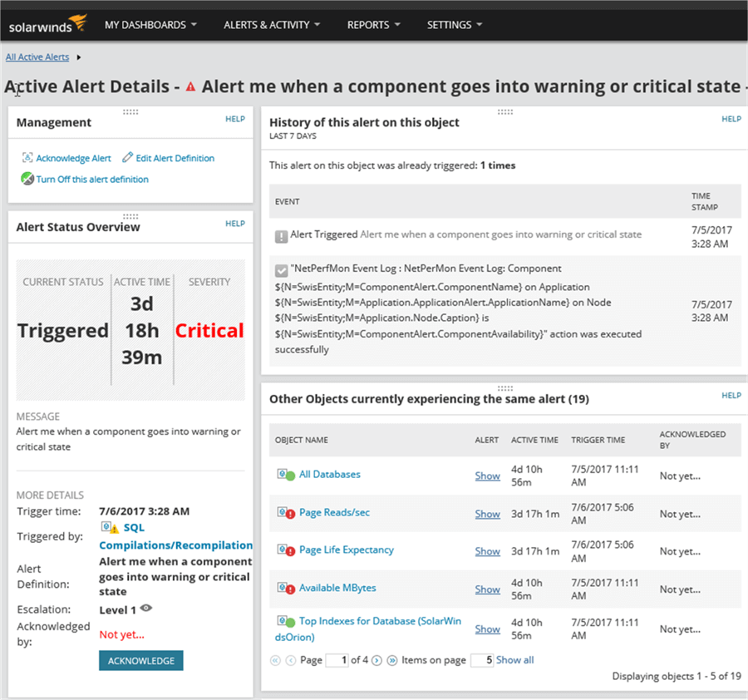Viewport: 748px width, 700px height.
Task: Open the My Dashboards menu
Action: click(x=150, y=25)
